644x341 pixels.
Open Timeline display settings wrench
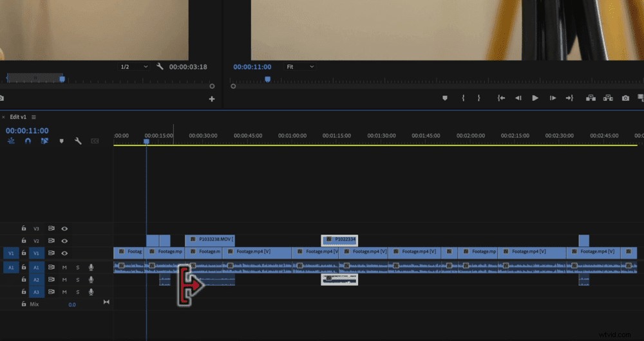pyautogui.click(x=78, y=141)
